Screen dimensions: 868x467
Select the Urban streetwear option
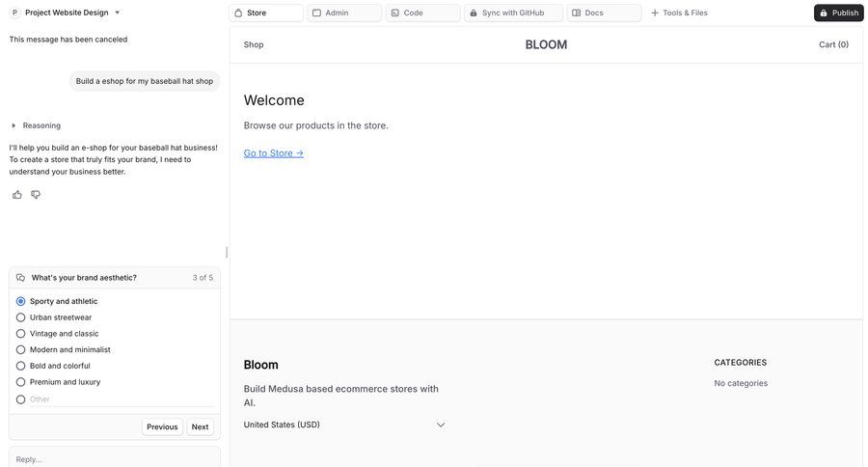(20, 317)
